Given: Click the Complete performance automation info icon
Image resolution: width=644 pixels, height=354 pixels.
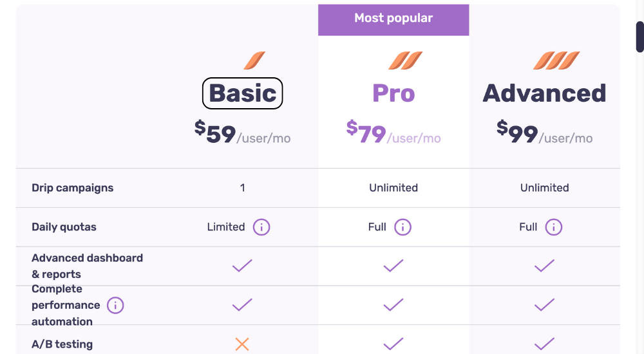Looking at the screenshot, I should coord(115,306).
